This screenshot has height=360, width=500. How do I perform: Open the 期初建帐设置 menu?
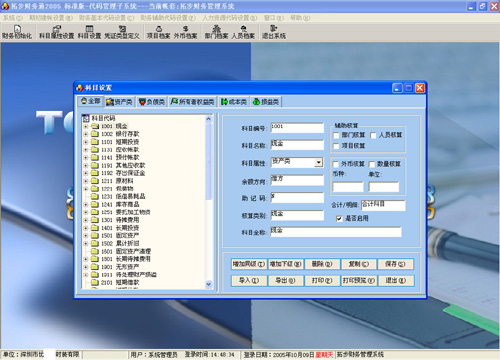[51, 18]
